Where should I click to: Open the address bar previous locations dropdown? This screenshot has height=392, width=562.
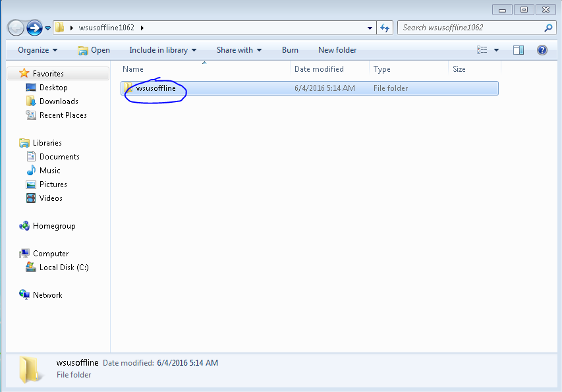point(370,28)
